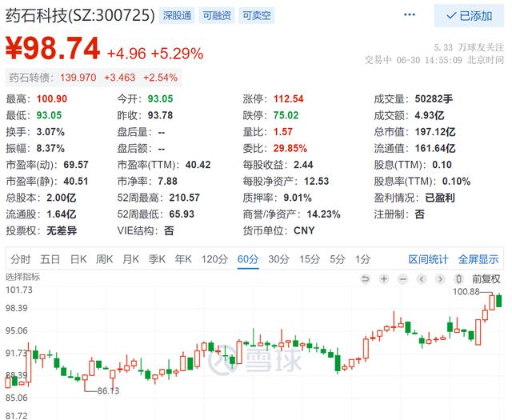Click the 已添加 watchlist button

click(x=469, y=16)
